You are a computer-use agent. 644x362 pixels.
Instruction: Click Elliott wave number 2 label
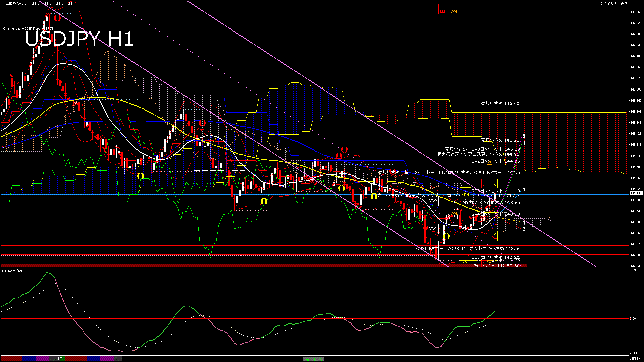click(524, 229)
